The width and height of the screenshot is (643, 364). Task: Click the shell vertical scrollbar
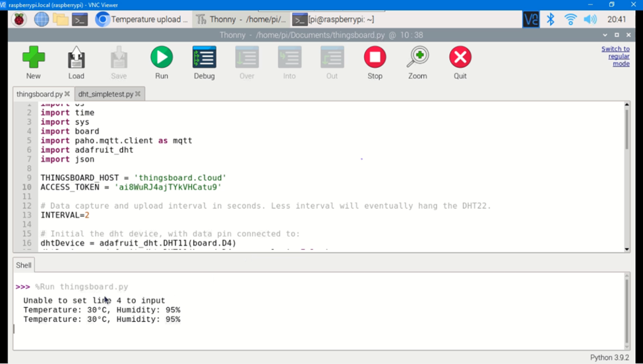pyautogui.click(x=627, y=311)
